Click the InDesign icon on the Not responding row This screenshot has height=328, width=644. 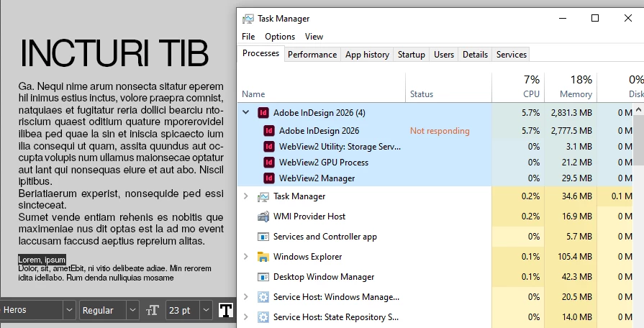(x=269, y=131)
